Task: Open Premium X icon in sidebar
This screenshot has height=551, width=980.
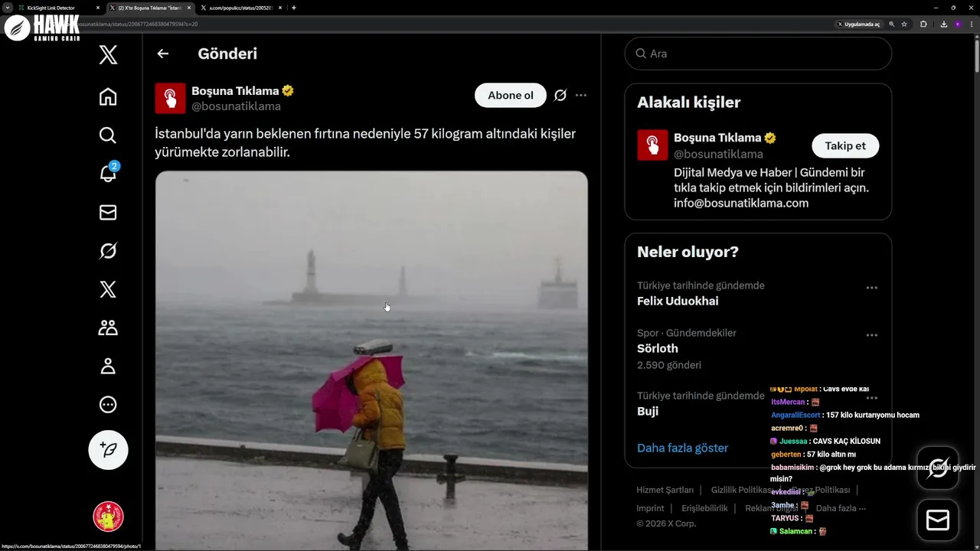Action: click(108, 289)
